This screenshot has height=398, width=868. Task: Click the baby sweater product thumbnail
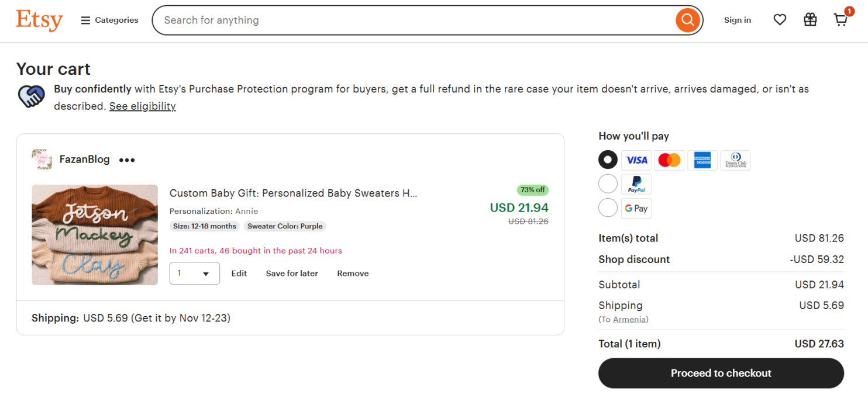coord(94,234)
